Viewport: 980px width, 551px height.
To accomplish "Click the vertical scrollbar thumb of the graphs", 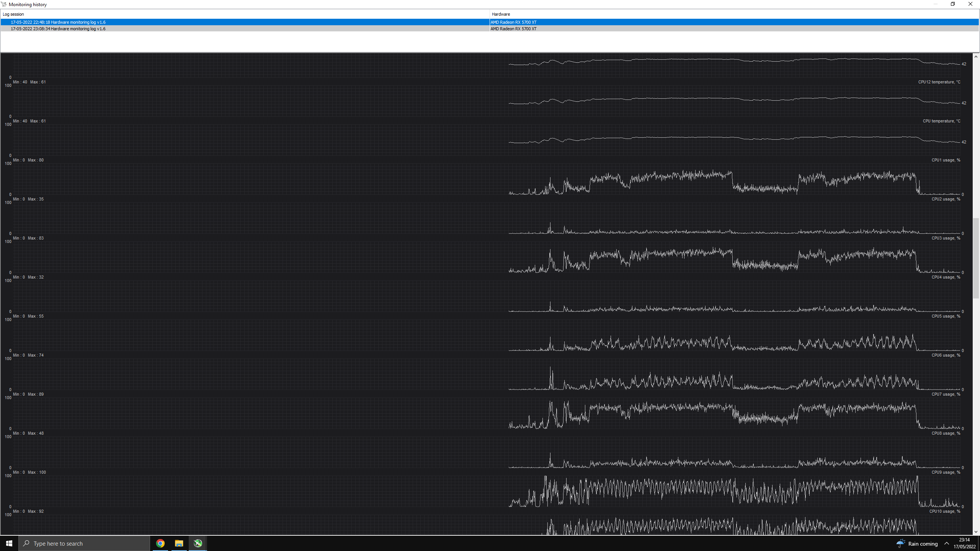I will click(976, 258).
